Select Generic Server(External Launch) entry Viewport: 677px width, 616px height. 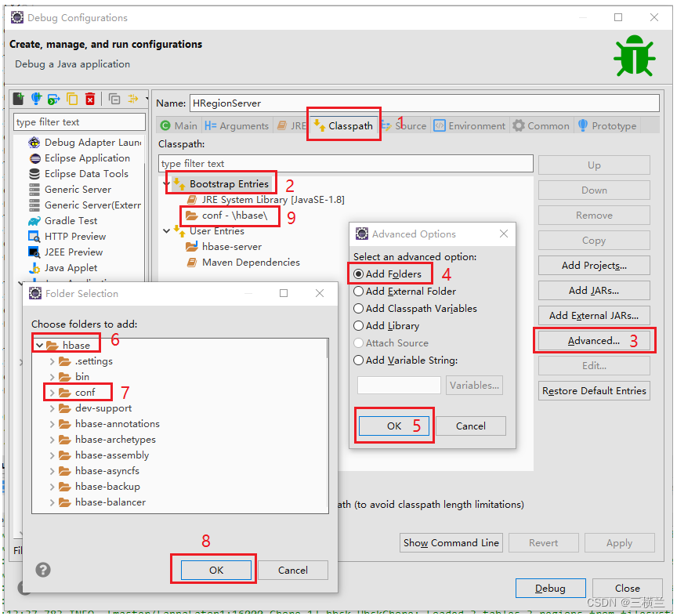pyautogui.click(x=85, y=205)
